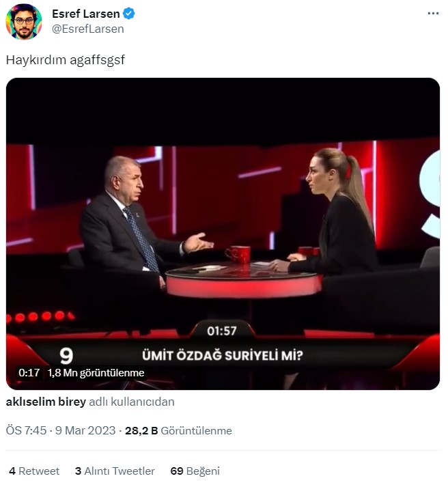448x487 pixels.
Task: Click the Esref Larsen display name
Action: [x=85, y=14]
